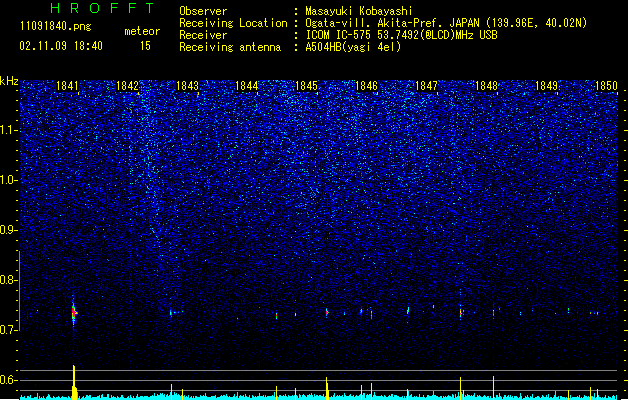This screenshot has width=629, height=400.
Task: Select observer name Masayuki Kobayashi
Action: [x=359, y=11]
